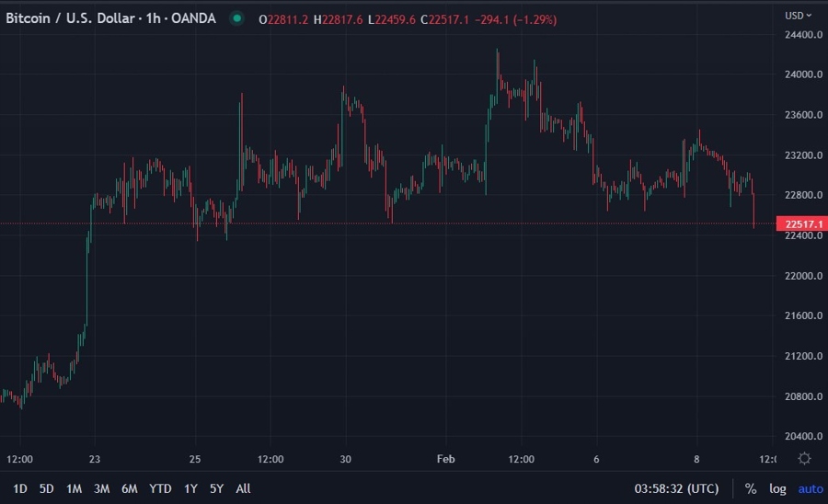
Task: Click the close value C22517.1
Action: point(444,20)
